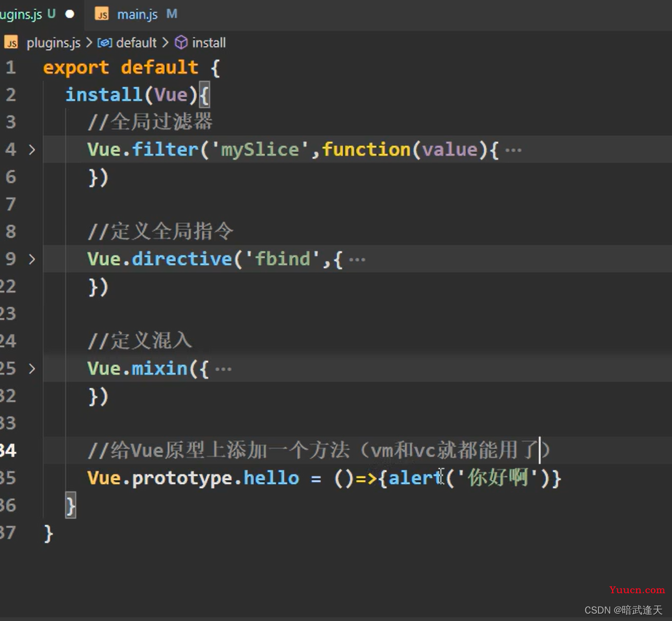
Task: Click the comment //定义全局指令
Action: point(161,232)
